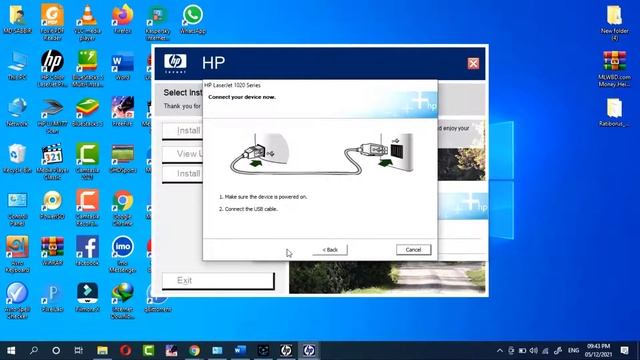Click the Exit button in the HP installer
Viewport: 640px width, 360px height.
(x=218, y=281)
